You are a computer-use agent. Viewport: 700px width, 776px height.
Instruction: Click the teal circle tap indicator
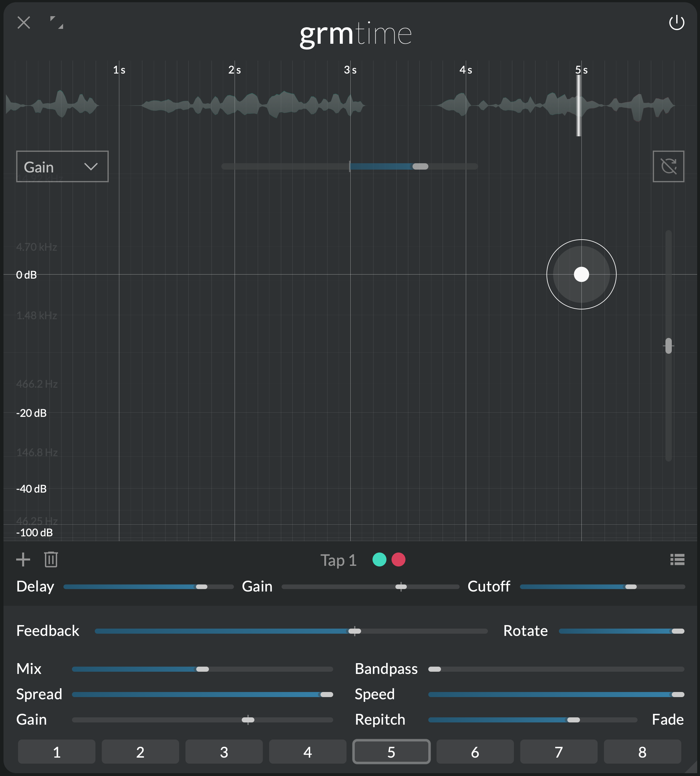coord(379,559)
